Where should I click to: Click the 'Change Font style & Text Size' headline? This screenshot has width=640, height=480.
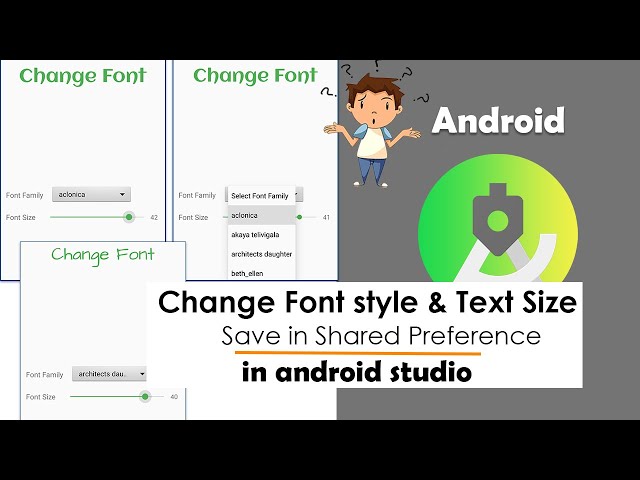367,302
